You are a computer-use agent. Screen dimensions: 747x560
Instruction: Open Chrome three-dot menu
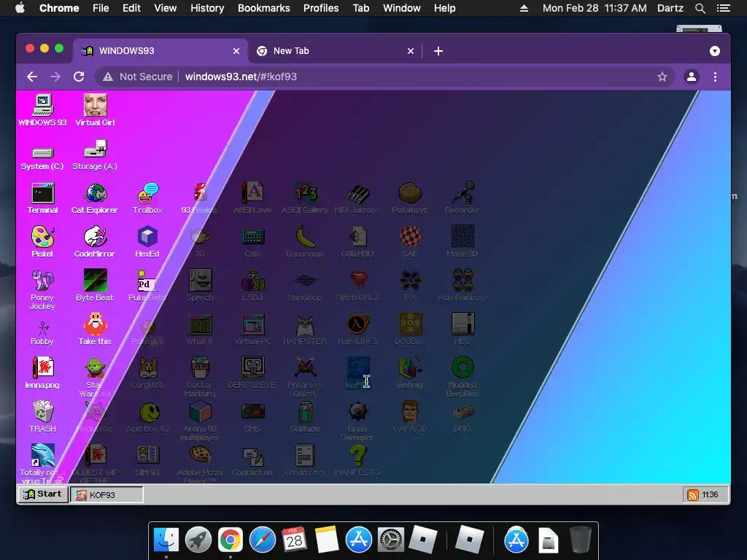[715, 77]
